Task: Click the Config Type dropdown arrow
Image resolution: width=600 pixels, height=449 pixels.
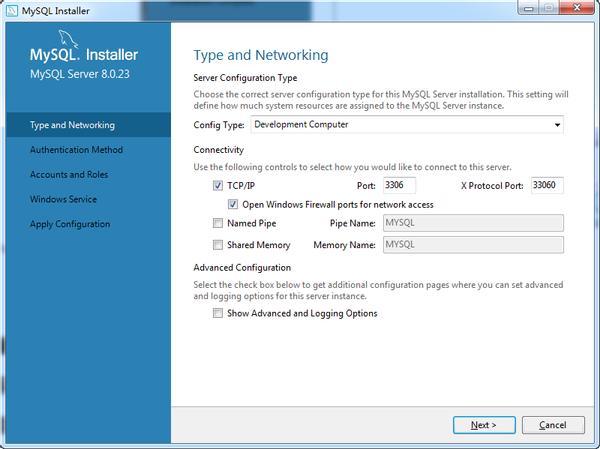Action: (557, 125)
